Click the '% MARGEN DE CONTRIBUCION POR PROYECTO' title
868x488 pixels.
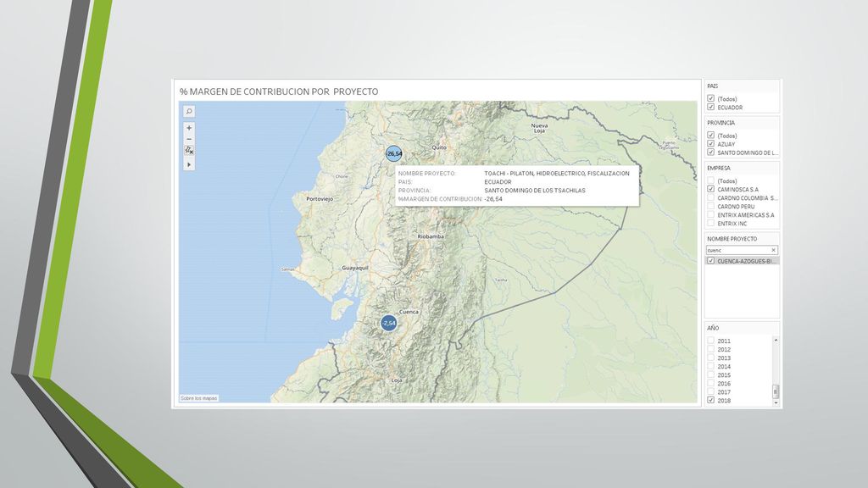(279, 91)
